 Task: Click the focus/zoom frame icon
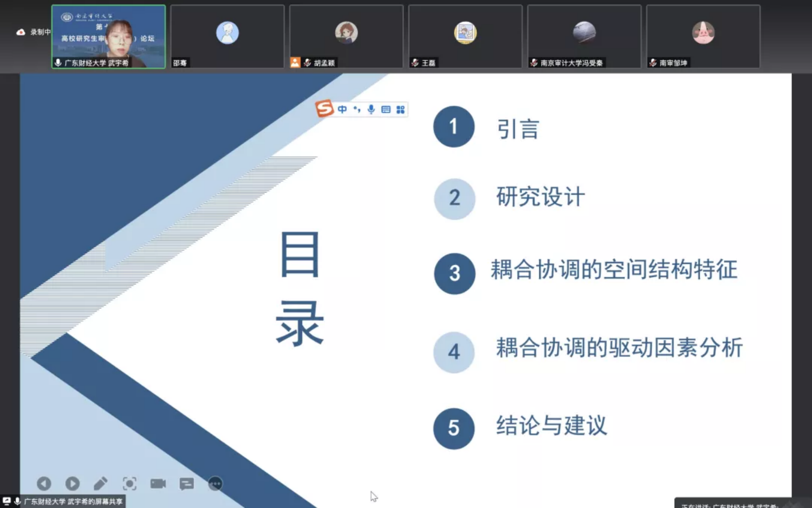tap(129, 483)
